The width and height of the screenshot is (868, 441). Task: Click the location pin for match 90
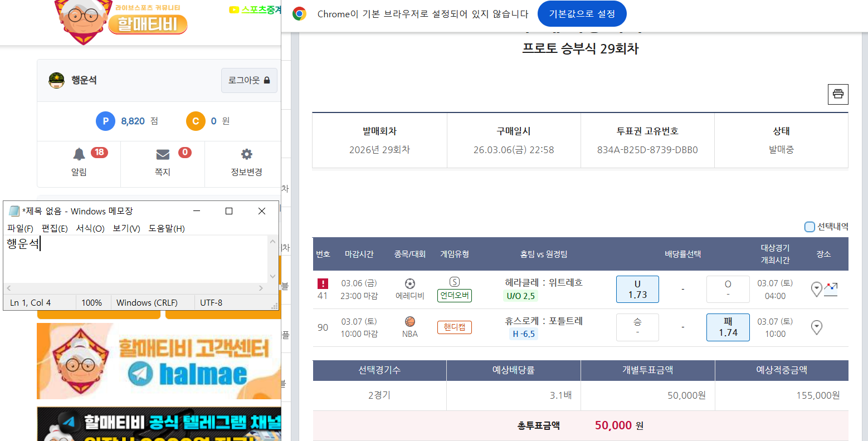[x=817, y=327]
